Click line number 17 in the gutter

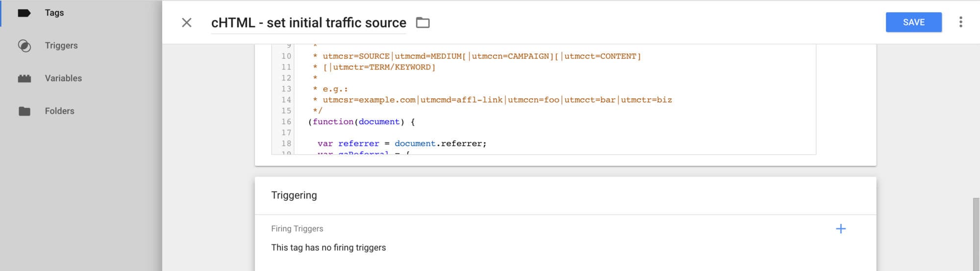(x=286, y=133)
